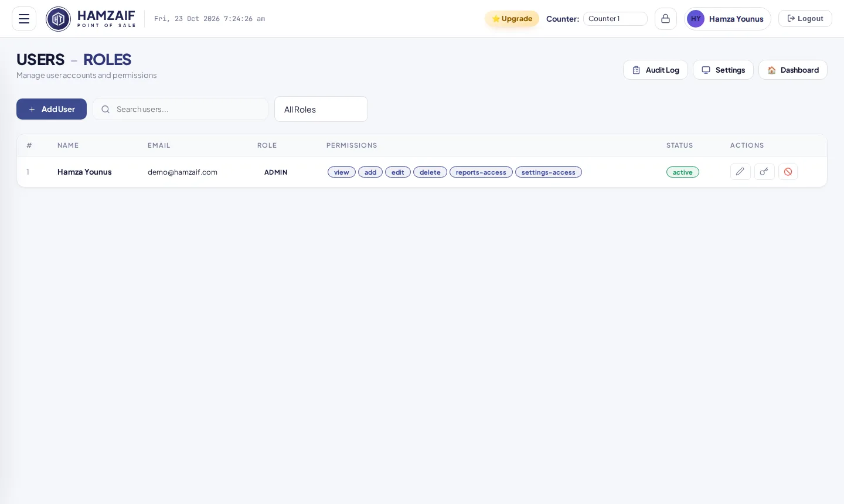Click the Upgrade star button

(512, 19)
